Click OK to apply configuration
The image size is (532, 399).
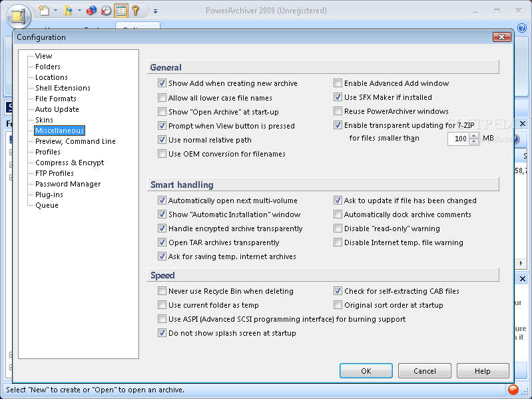[366, 371]
